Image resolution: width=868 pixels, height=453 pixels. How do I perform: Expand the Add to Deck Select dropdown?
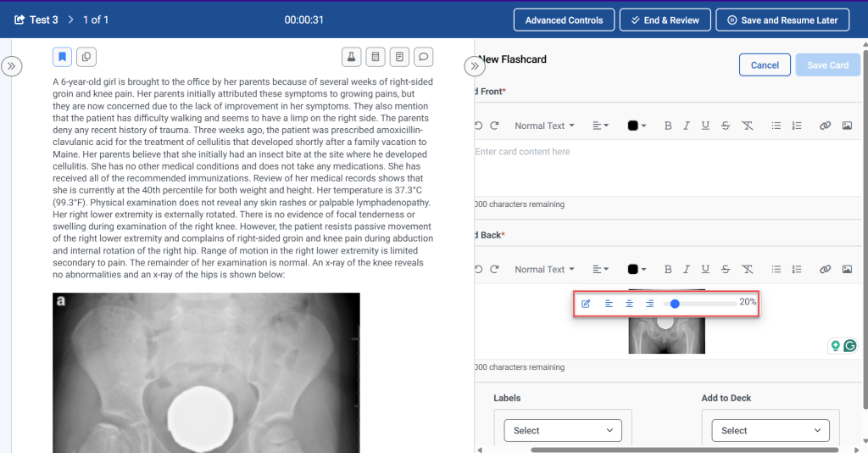point(771,430)
